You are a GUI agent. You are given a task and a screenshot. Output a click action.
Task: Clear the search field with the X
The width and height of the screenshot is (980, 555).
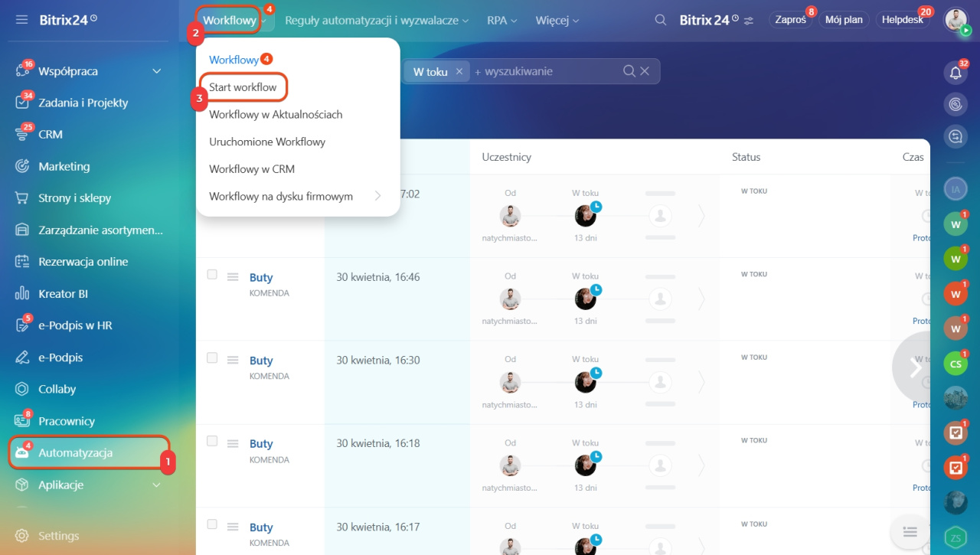coord(645,71)
